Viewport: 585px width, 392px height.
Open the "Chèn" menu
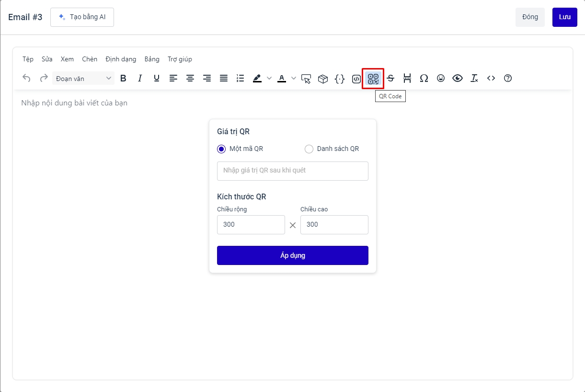(90, 59)
